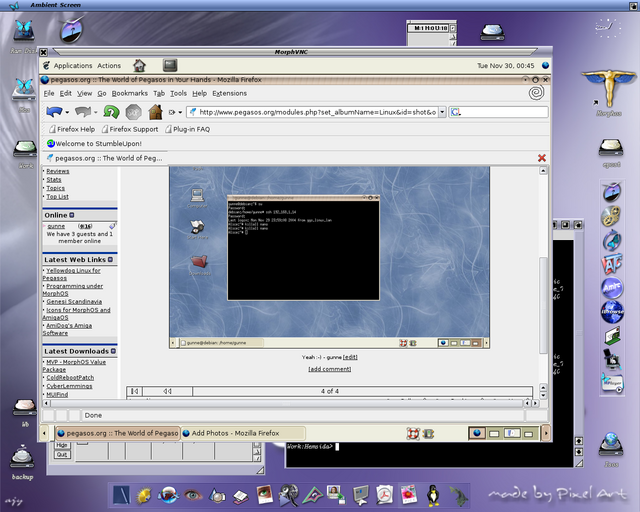Click the sun gear icon in bottom dock
The height and width of the screenshot is (512, 640).
point(144,495)
